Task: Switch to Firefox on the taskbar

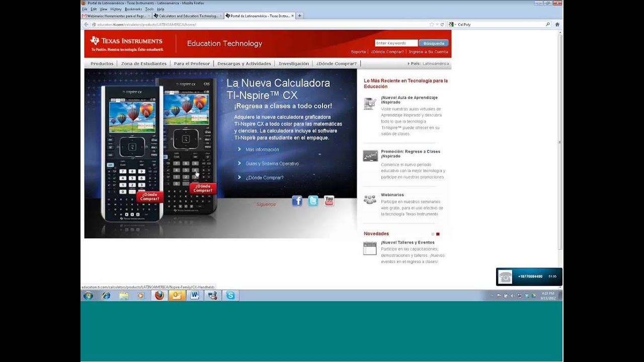Action: (159, 296)
